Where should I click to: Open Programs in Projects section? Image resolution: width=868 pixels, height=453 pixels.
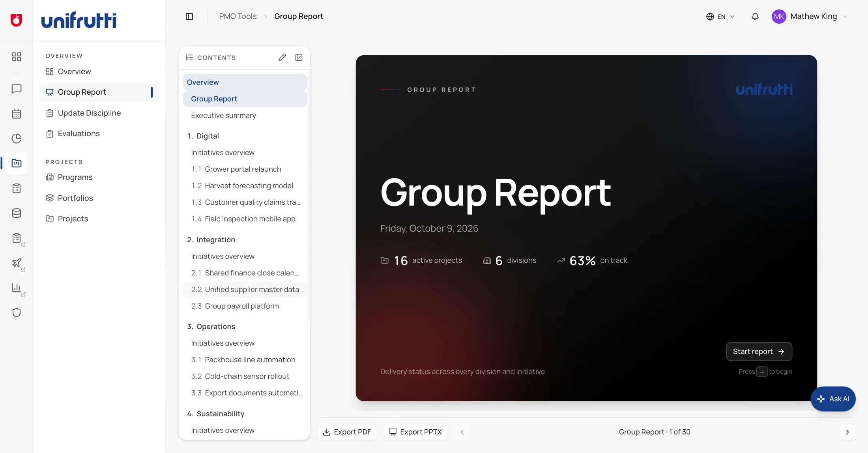coord(99,177)
